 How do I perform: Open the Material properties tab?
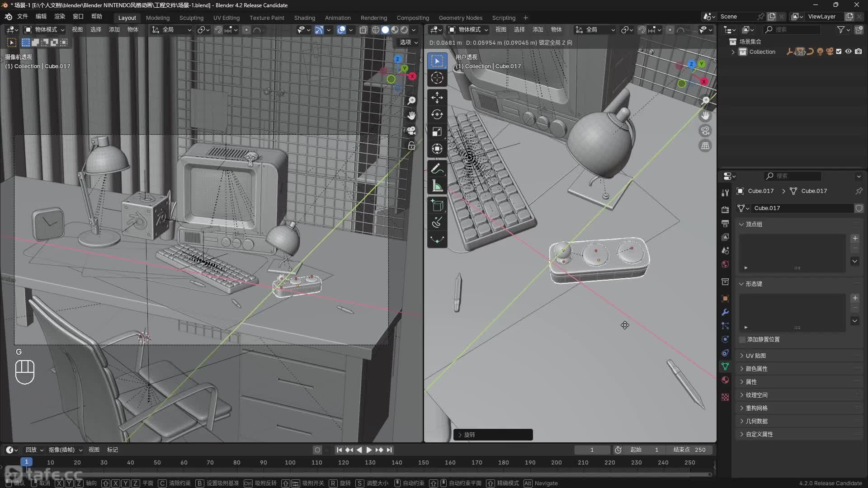(x=725, y=380)
